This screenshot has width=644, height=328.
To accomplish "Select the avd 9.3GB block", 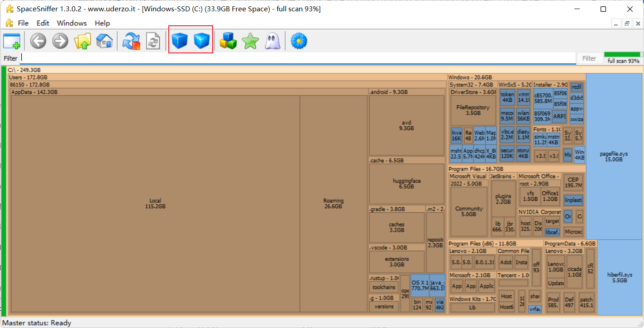I will (x=407, y=125).
